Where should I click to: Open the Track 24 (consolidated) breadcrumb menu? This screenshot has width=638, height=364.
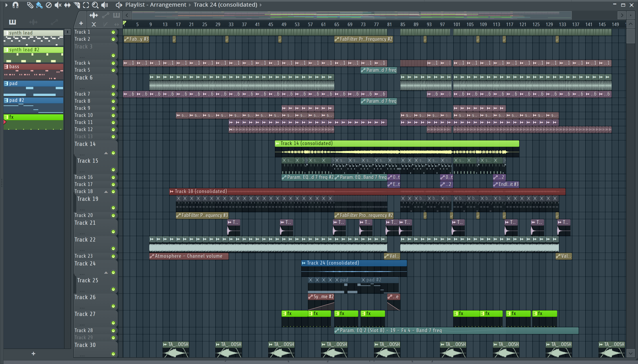point(225,5)
